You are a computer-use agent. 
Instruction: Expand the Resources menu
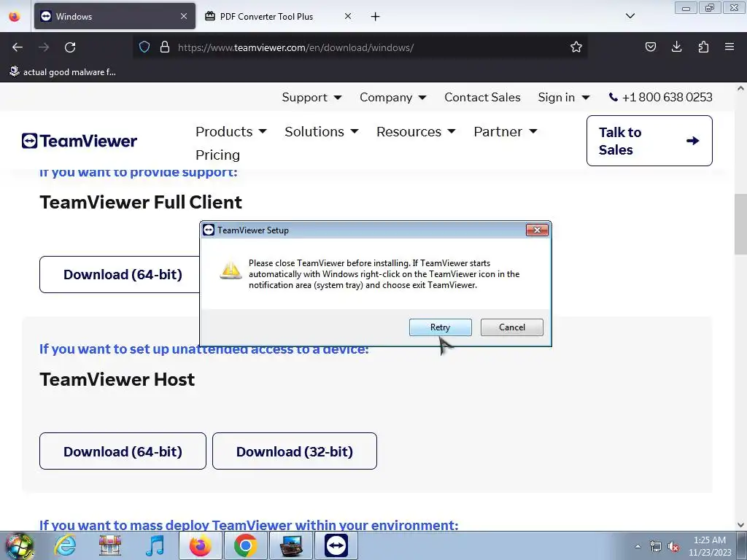click(x=416, y=131)
